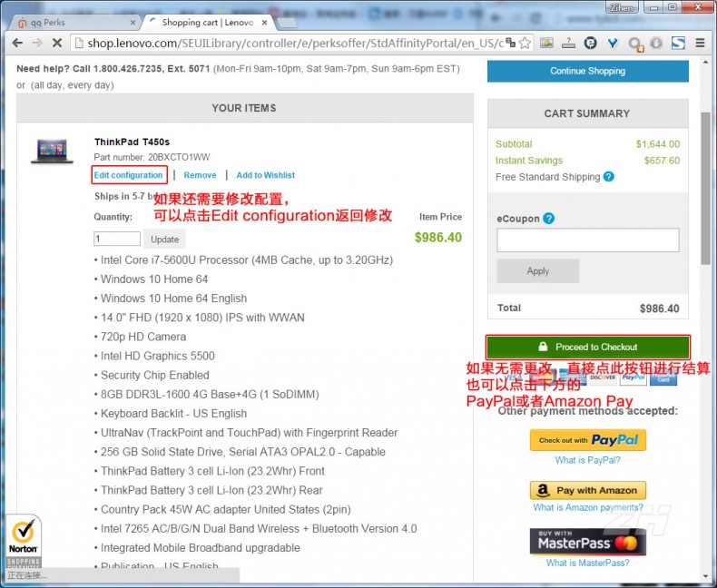
Task: Click the ThinkPad T450s product thumbnail
Action: click(52, 151)
